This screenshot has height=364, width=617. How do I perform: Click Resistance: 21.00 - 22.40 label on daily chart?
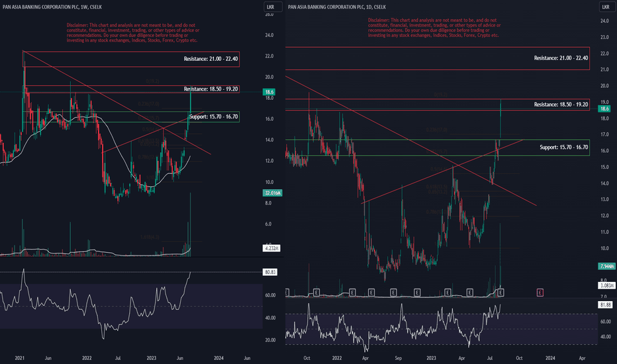[561, 58]
